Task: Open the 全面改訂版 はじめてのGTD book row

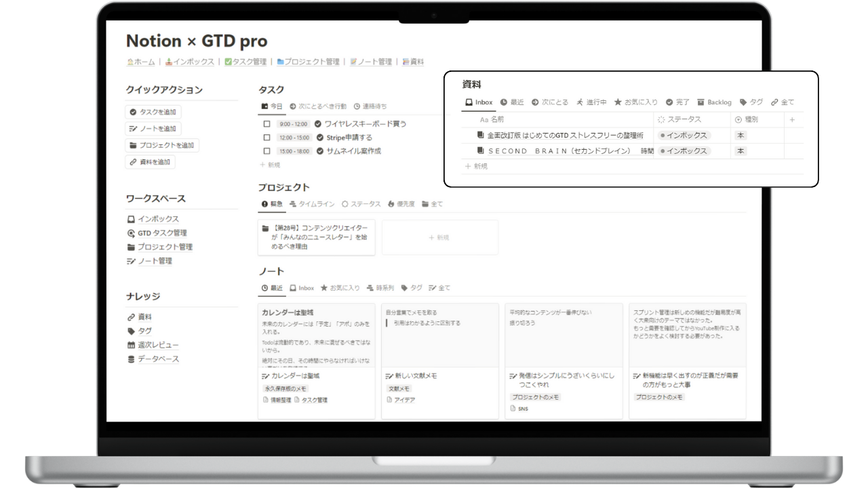Action: click(x=560, y=135)
